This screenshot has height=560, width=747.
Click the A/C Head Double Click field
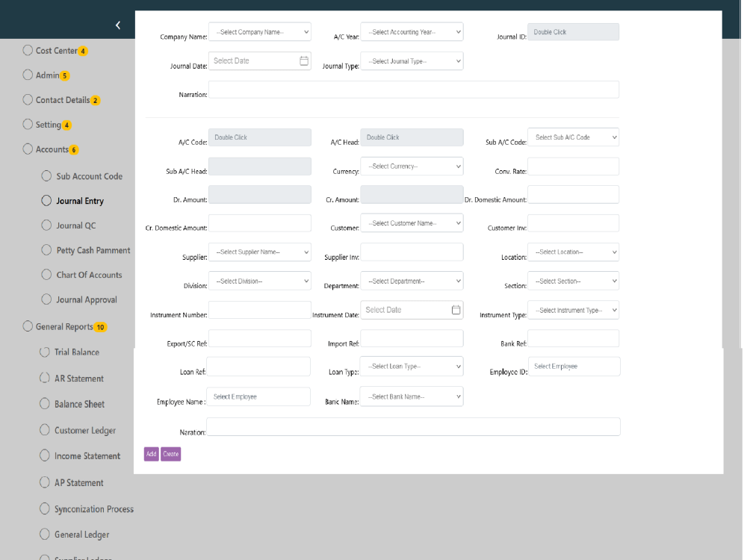(412, 137)
